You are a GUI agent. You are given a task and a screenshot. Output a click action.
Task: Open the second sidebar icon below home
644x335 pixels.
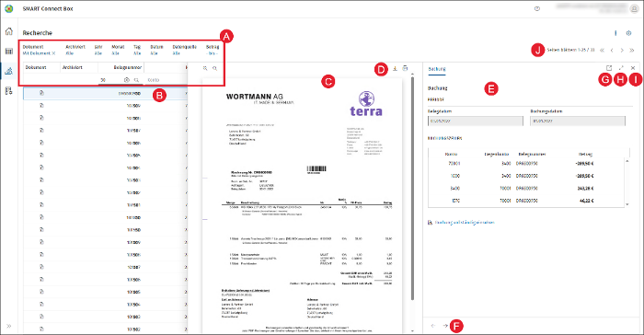click(x=8, y=52)
